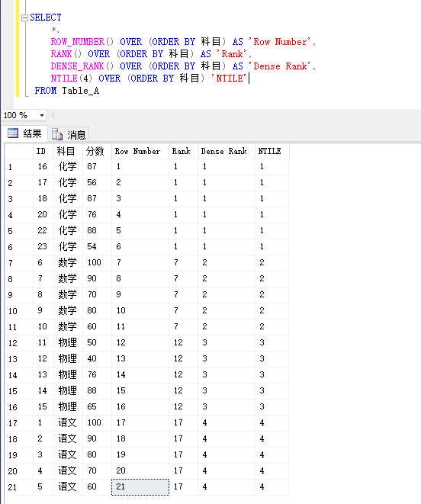421x504 pixels.
Task: Click 科目 cell 物理 in row 12
Action: [x=68, y=342]
